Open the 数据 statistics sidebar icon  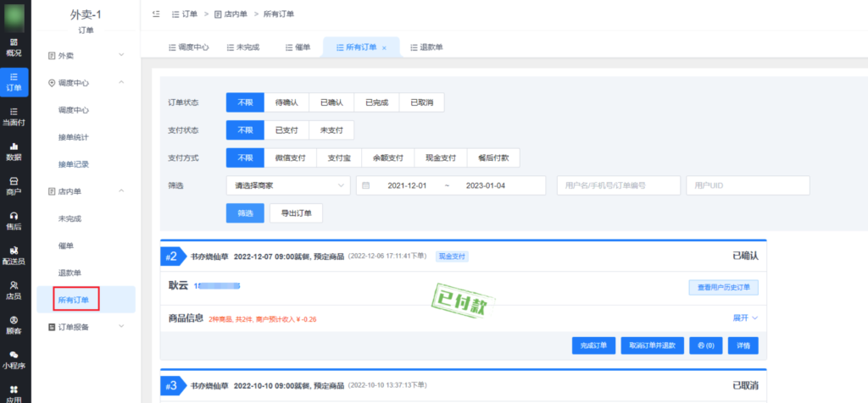point(14,151)
